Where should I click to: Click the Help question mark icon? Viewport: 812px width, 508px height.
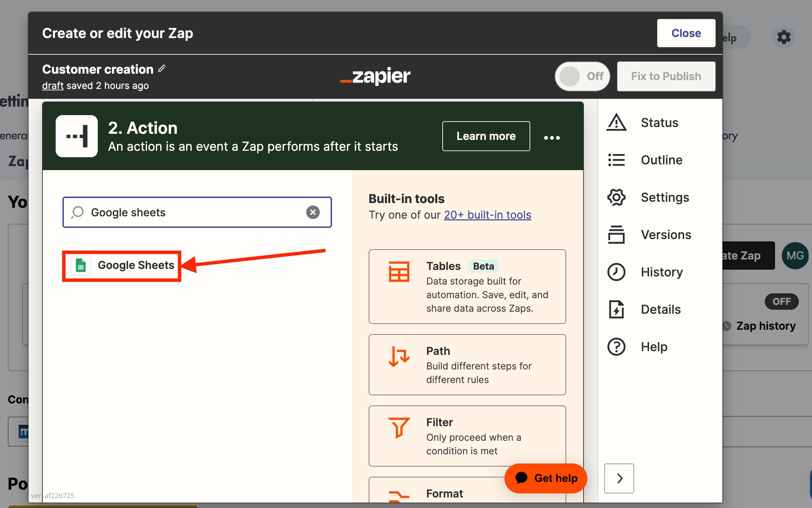[x=616, y=347]
